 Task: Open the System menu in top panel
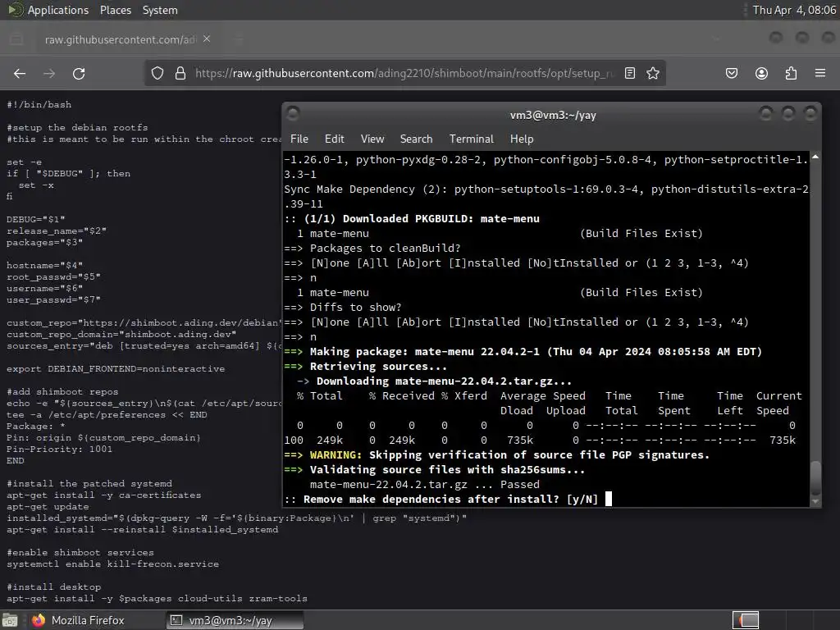tap(160, 10)
